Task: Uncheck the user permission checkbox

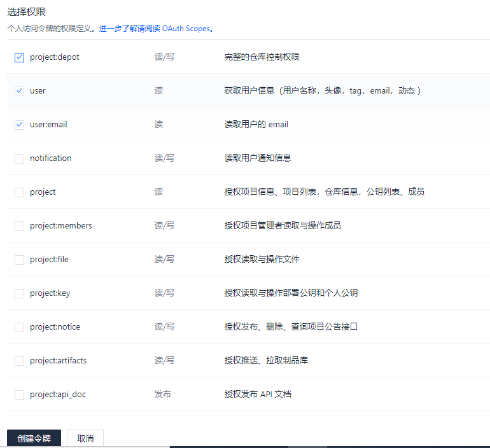Action: (19, 91)
